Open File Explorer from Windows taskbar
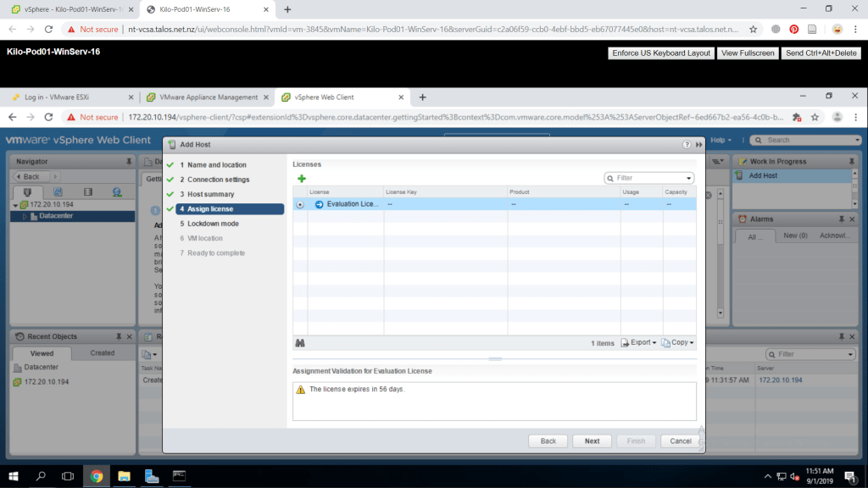This screenshot has height=488, width=868. coord(124,476)
